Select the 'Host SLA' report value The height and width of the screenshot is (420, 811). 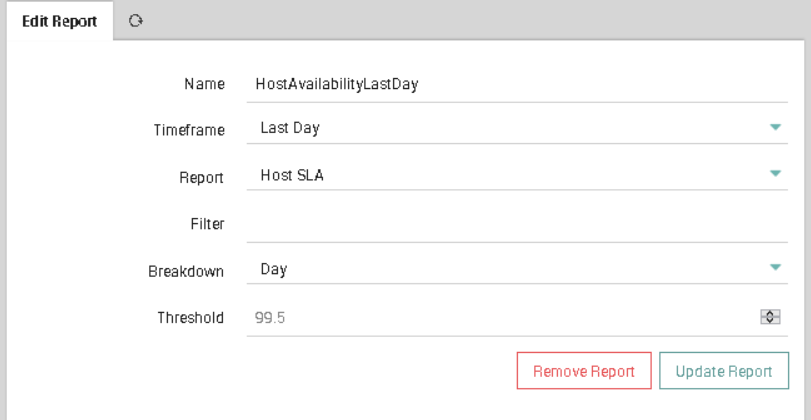[x=292, y=175]
